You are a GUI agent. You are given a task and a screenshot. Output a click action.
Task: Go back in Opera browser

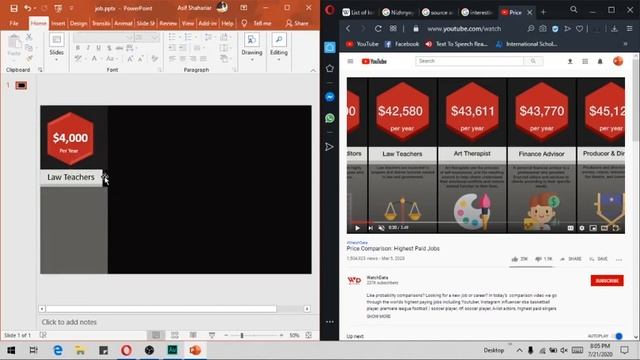click(348, 29)
